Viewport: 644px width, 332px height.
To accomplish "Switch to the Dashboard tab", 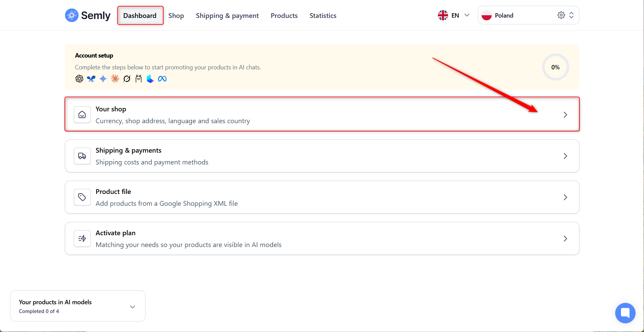I will coord(140,16).
